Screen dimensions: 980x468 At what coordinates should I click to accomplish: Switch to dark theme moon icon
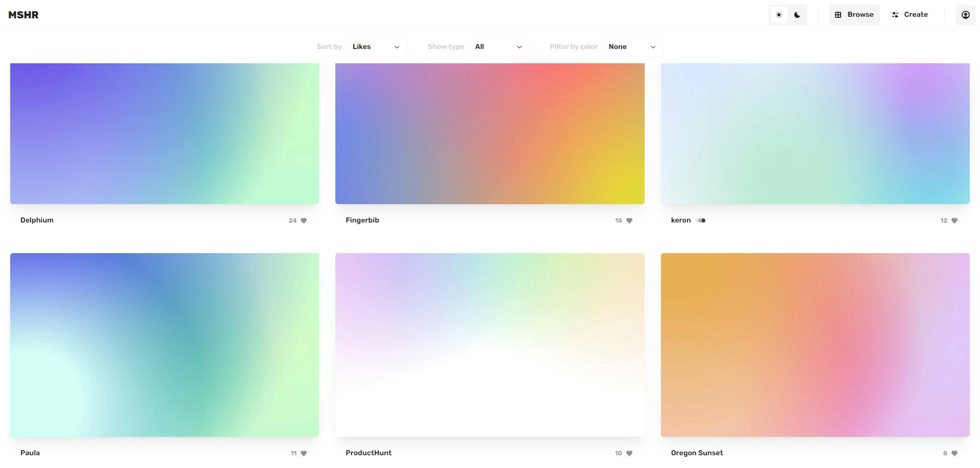797,15
